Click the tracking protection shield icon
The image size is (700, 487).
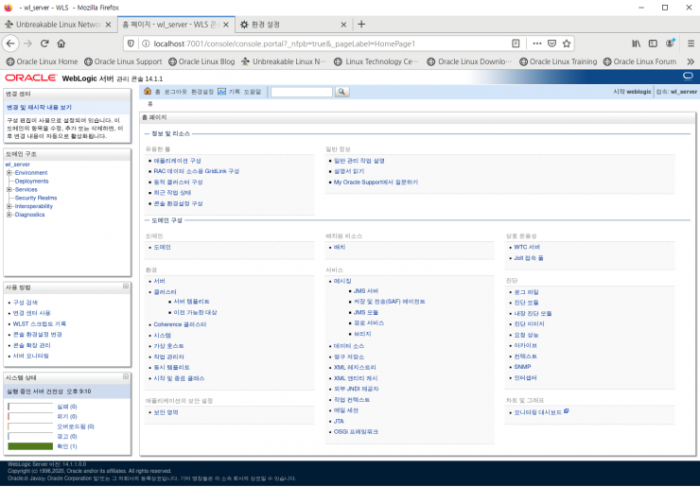pos(131,43)
